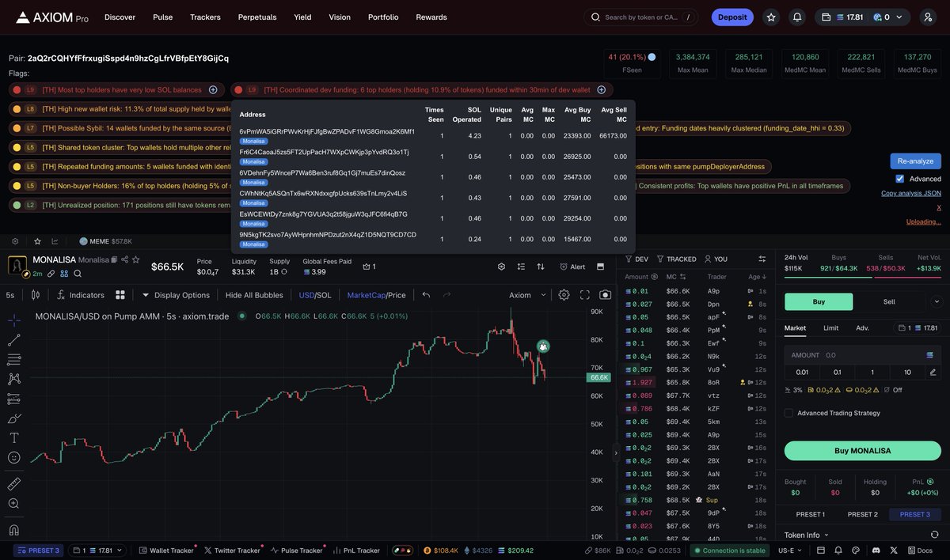Open the color palette theme icon

point(857,551)
